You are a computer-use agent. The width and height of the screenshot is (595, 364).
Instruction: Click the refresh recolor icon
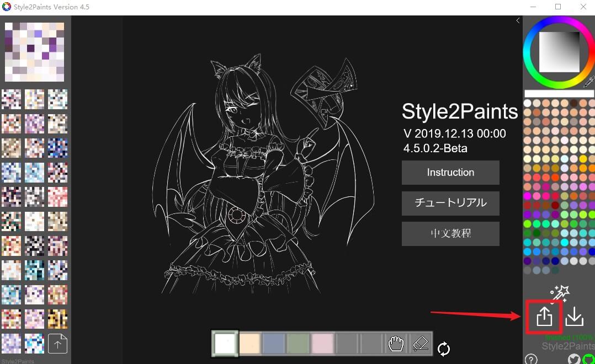click(x=443, y=349)
